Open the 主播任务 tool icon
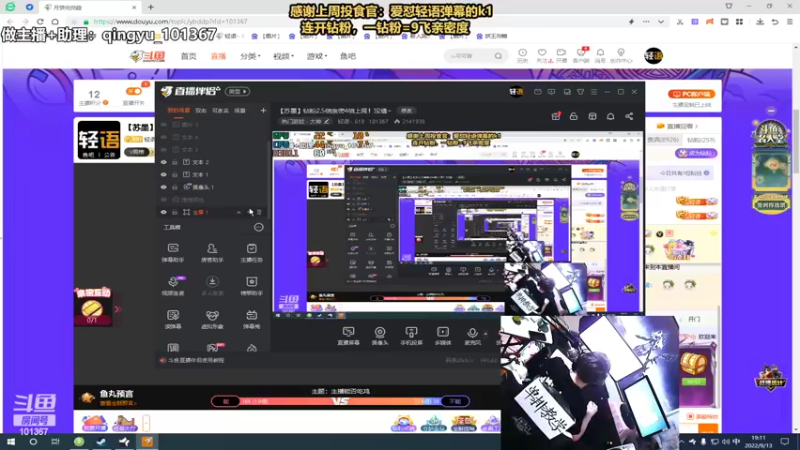 [252, 252]
